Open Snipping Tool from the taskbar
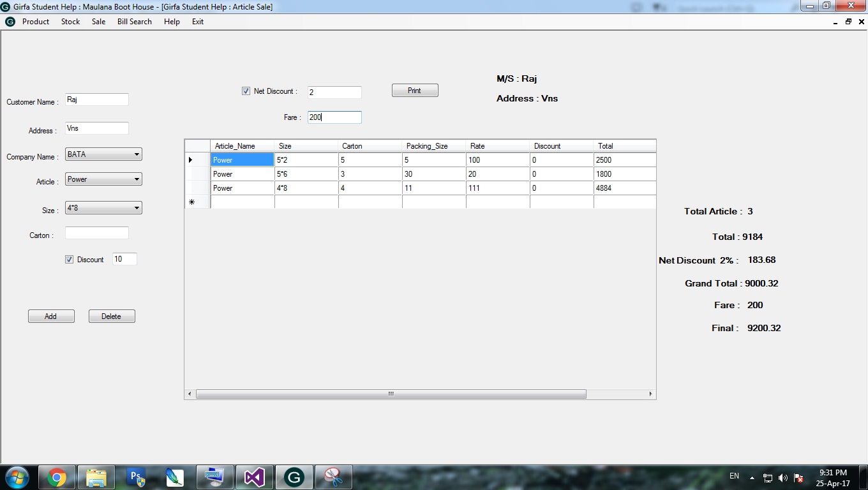 point(334,477)
